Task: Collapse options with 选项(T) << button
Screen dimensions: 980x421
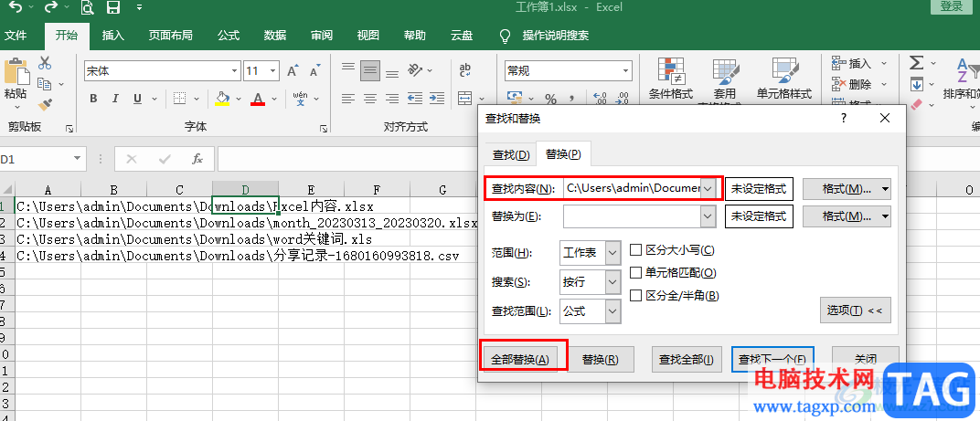Action: 855,310
